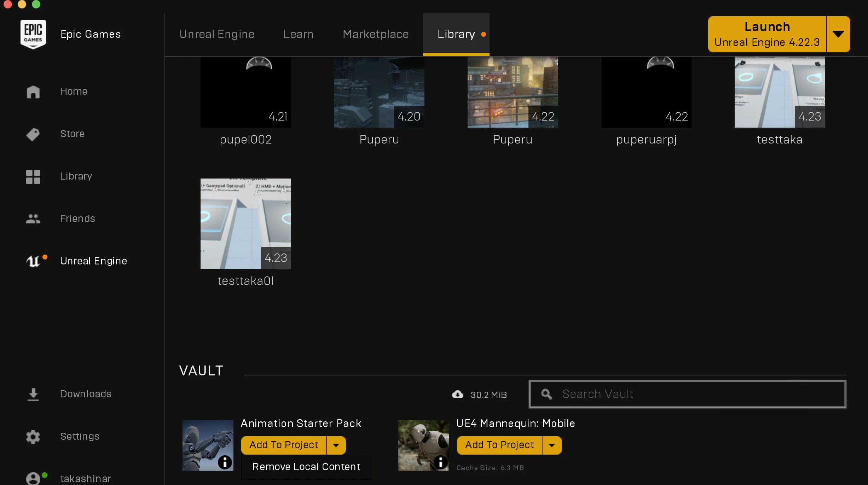
Task: Open the Settings gear icon
Action: pos(33,437)
